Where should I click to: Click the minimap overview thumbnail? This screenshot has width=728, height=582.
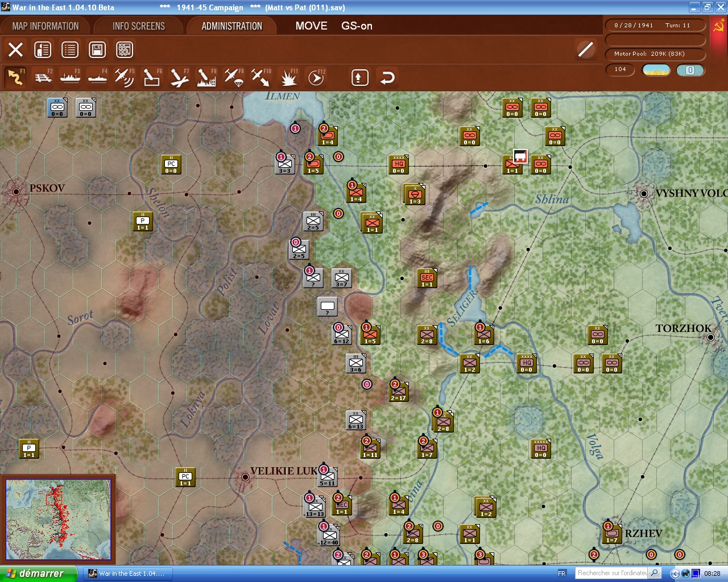(59, 519)
